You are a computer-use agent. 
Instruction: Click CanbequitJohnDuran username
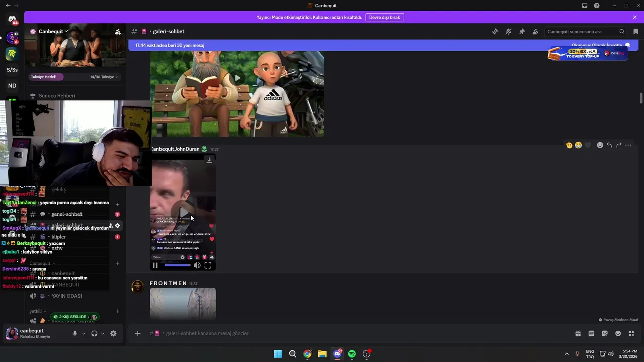175,149
